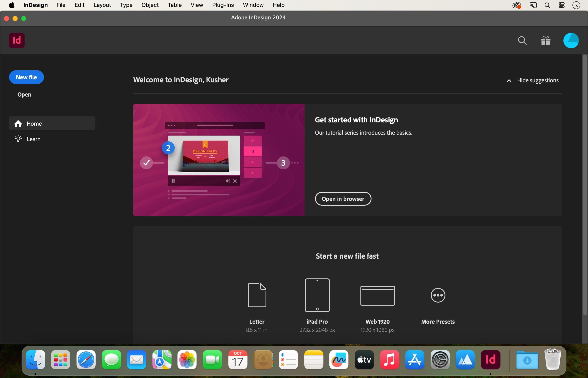Open macOS Control Center in menu bar
Screen dimensions: 588x378
click(x=561, y=5)
